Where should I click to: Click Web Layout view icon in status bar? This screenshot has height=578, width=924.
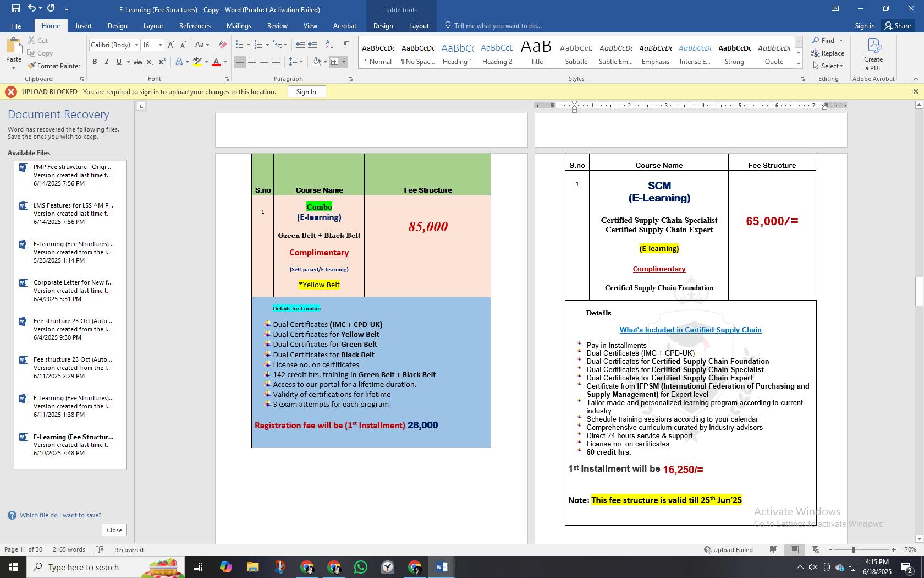[816, 549]
